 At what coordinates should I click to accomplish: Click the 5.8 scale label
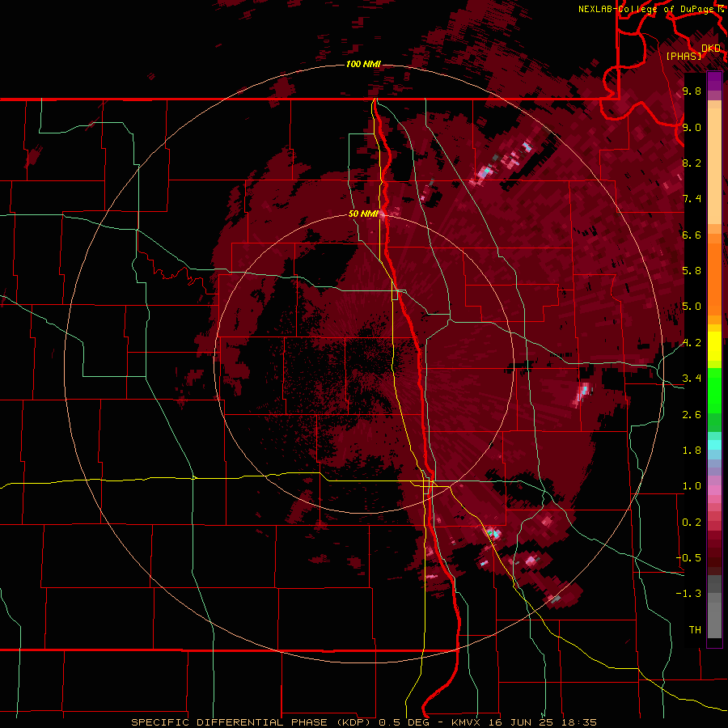point(692,271)
